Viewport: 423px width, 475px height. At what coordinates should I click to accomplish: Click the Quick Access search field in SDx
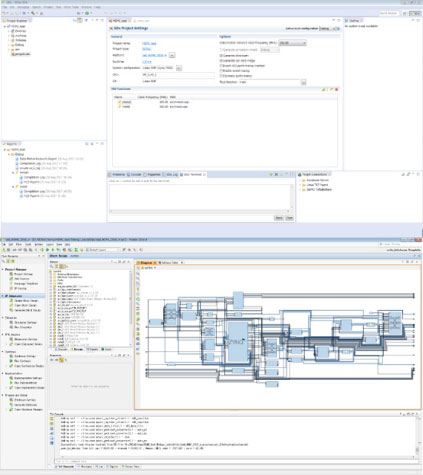(x=389, y=13)
